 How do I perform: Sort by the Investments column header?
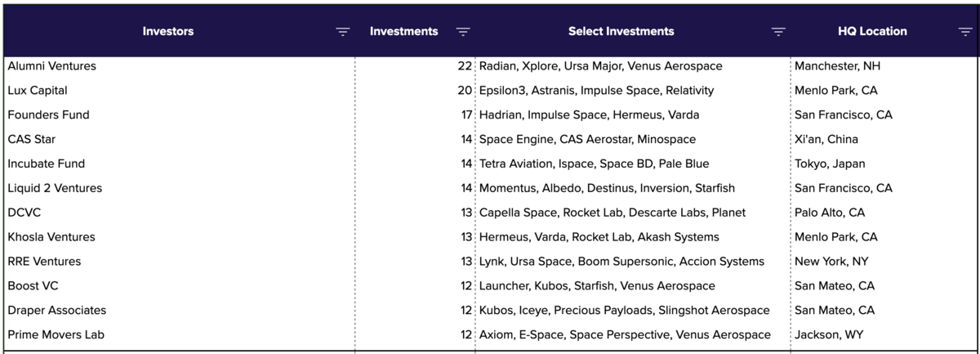pyautogui.click(x=403, y=31)
